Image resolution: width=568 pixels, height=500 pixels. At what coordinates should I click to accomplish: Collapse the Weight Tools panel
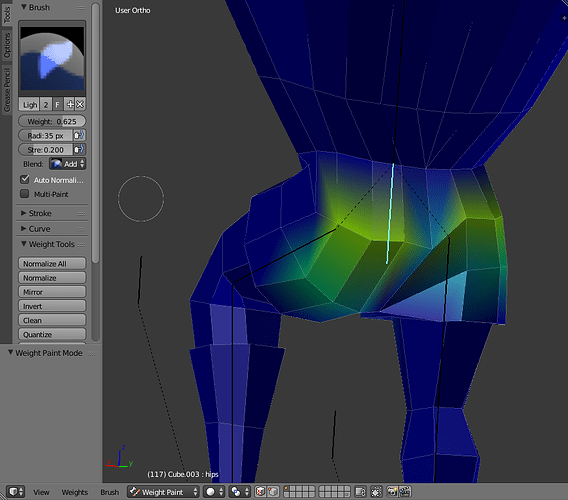click(24, 244)
